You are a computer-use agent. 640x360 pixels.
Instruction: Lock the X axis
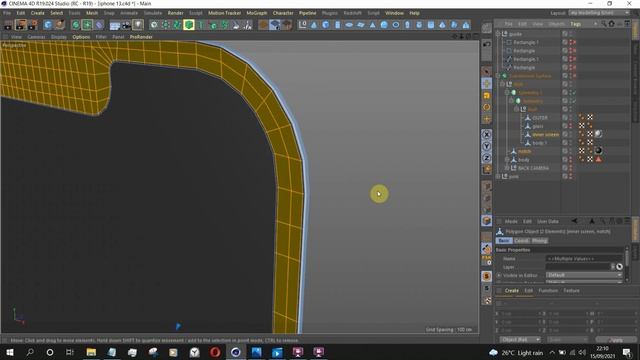click(x=487, y=135)
